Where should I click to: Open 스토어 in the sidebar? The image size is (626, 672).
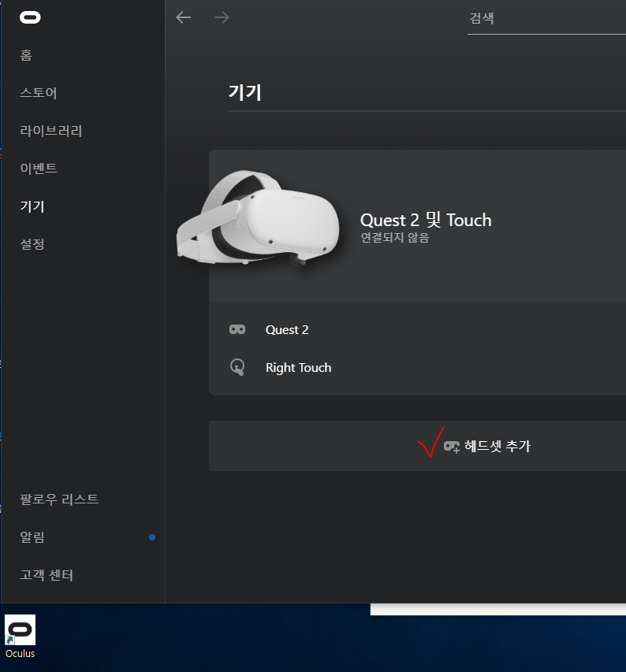tap(39, 93)
